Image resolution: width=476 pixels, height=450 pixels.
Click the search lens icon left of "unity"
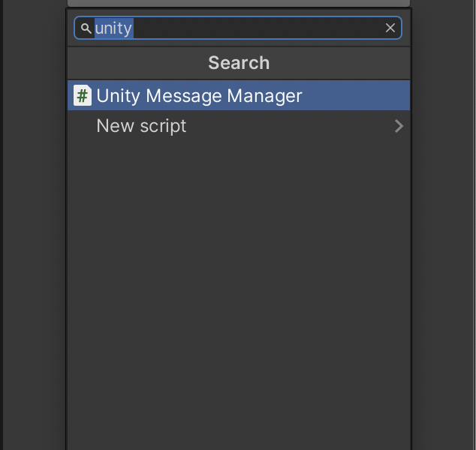point(86,28)
